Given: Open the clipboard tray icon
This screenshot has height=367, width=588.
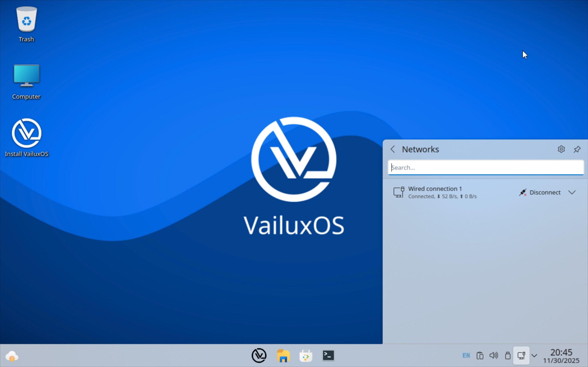Looking at the screenshot, I should (480, 356).
